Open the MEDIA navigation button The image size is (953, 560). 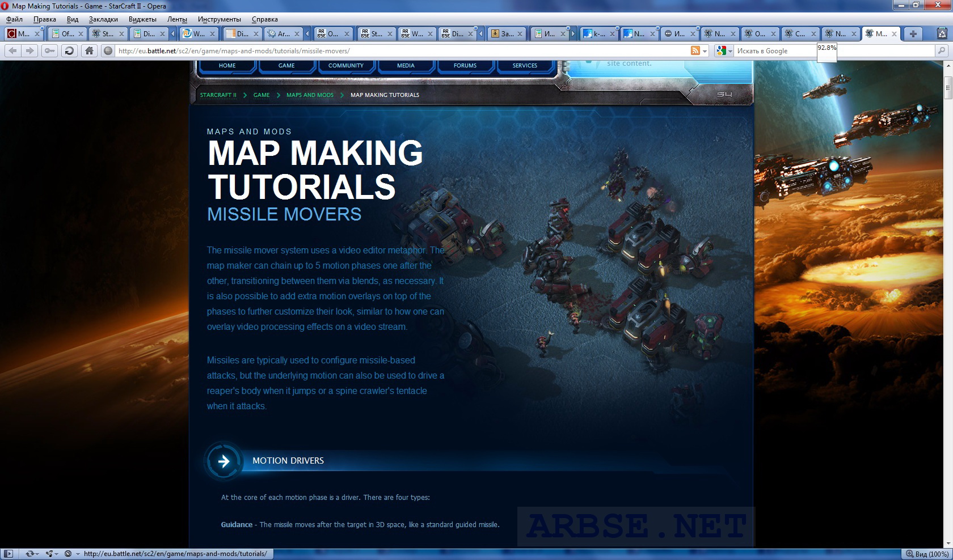(406, 66)
